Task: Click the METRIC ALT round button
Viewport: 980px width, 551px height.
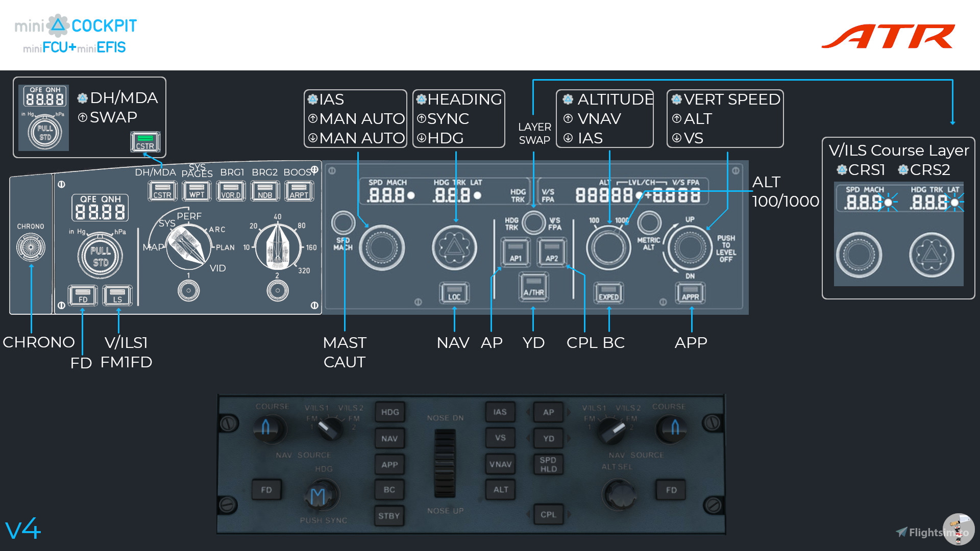Action: click(649, 223)
